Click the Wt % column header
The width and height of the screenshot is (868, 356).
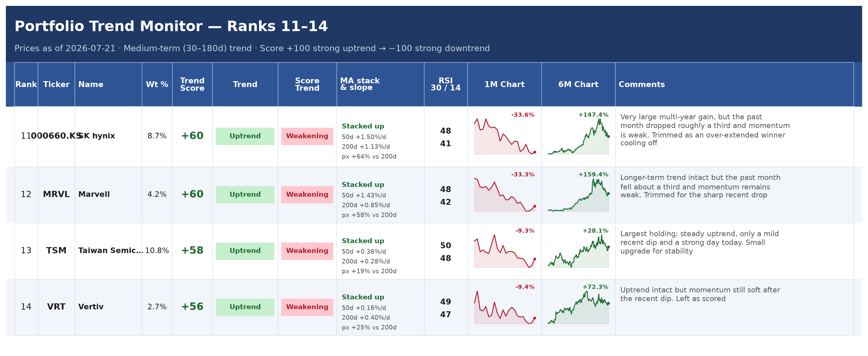pyautogui.click(x=157, y=84)
